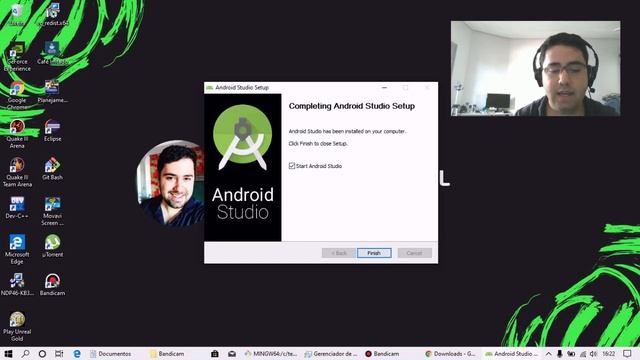Click the disabled Back button in setup
The image size is (640, 360).
338,253
